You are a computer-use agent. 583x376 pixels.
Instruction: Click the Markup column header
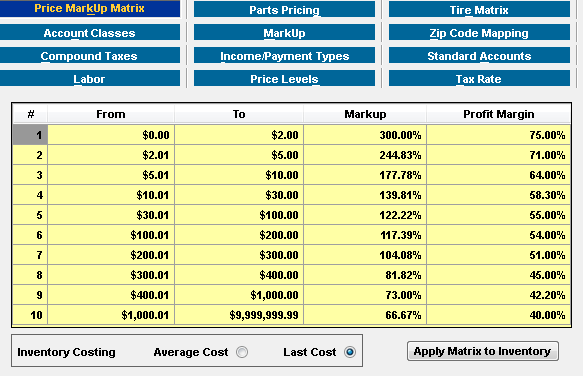365,114
